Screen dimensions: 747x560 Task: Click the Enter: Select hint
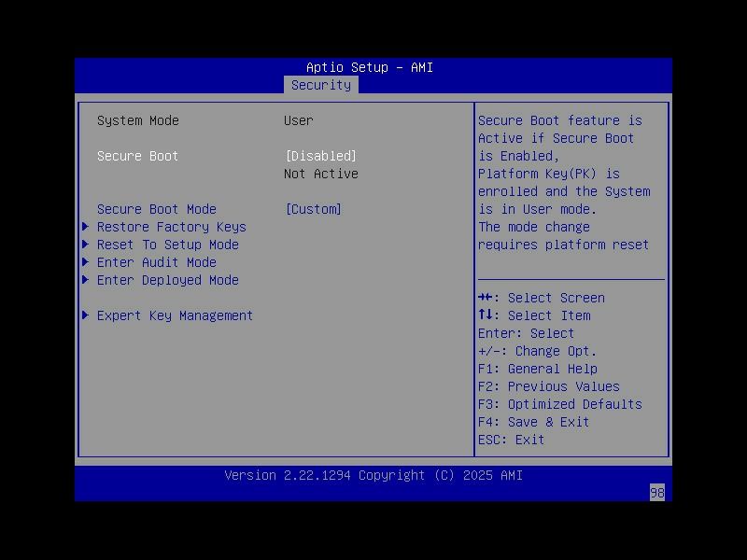click(526, 333)
